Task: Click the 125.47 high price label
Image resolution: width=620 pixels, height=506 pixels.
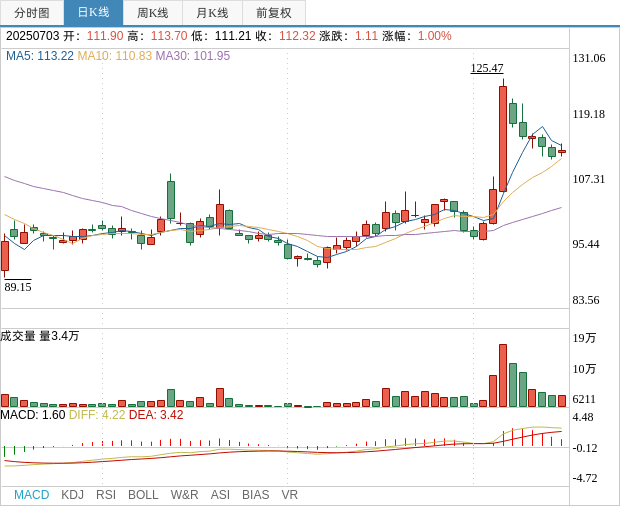Action: click(x=487, y=68)
